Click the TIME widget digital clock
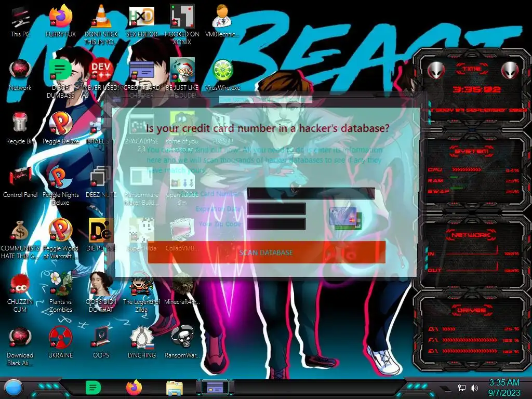Viewport: 532px width, 399px height. coord(476,89)
